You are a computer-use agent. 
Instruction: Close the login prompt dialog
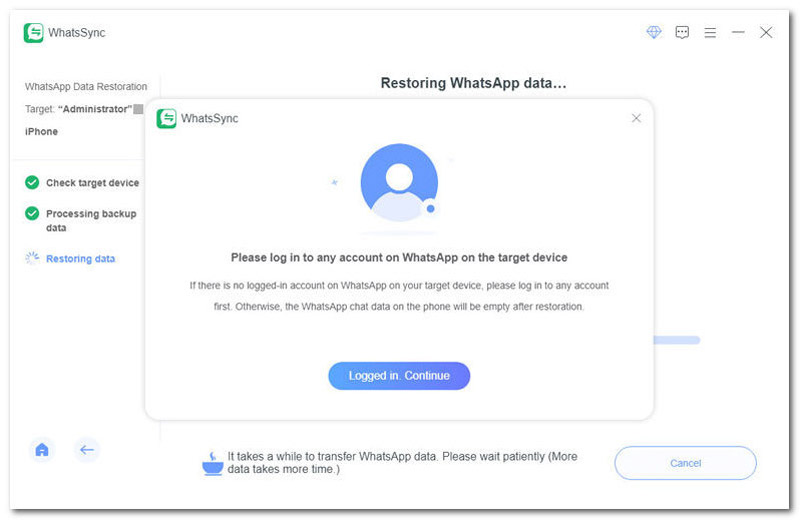coord(636,118)
